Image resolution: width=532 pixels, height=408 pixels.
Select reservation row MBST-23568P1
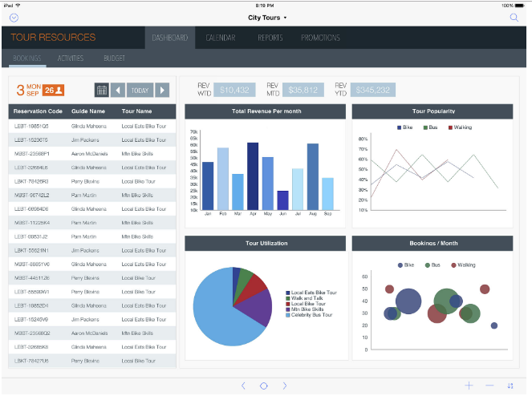point(92,154)
